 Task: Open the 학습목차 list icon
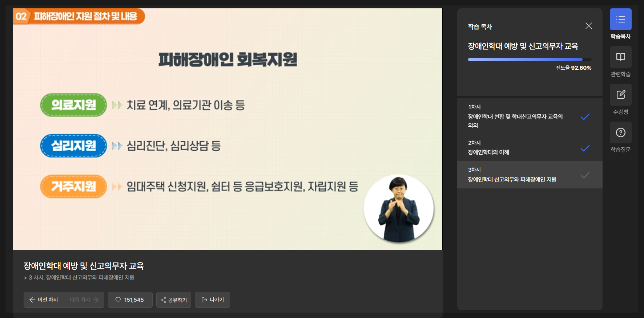620,19
